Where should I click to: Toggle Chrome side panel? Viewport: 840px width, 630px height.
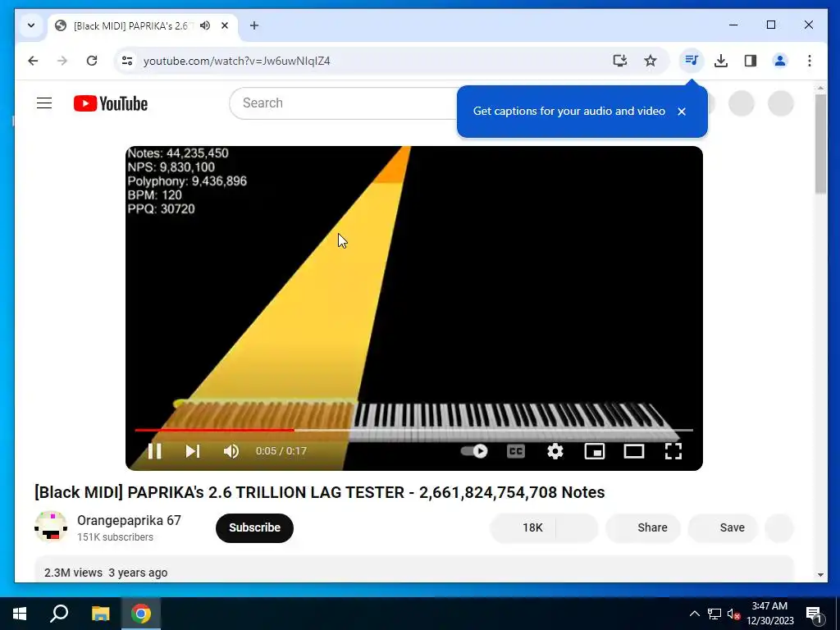tap(751, 61)
